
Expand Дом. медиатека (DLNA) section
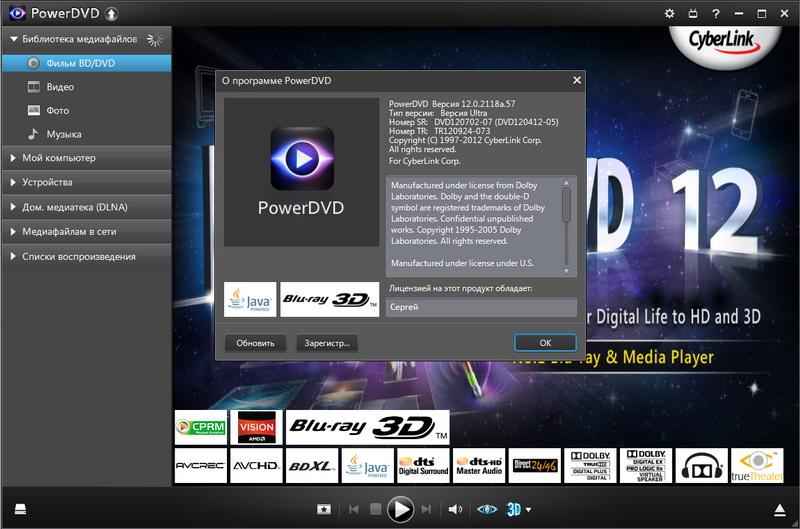point(87,207)
